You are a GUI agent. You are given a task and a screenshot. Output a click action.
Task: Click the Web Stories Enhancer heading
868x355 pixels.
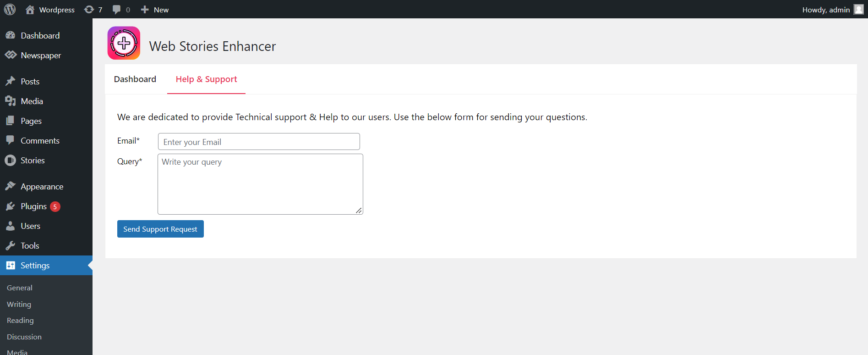(213, 46)
